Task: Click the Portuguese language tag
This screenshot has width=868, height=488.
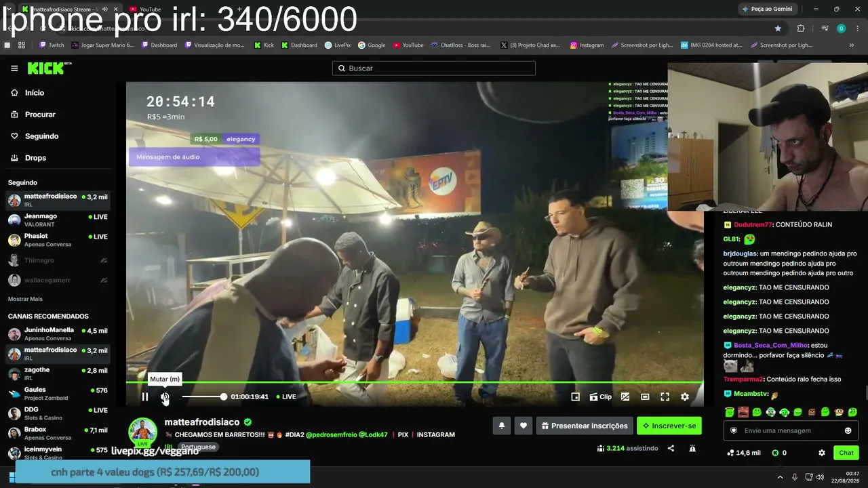Action: pyautogui.click(x=198, y=447)
